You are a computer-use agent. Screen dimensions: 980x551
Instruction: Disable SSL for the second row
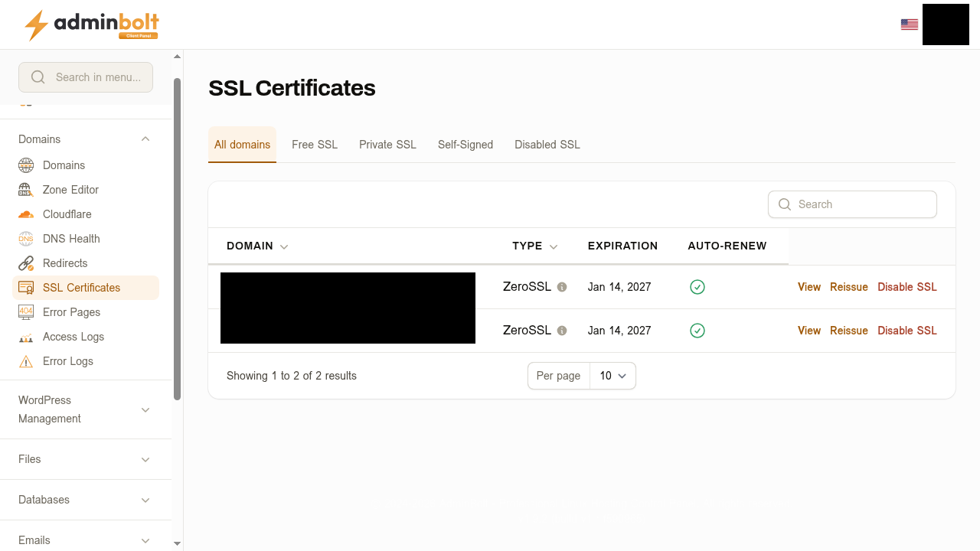tap(907, 331)
